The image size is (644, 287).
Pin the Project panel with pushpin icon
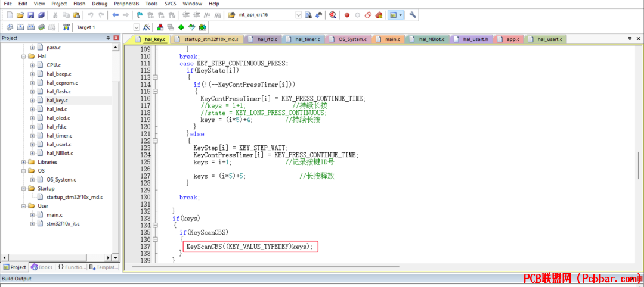coord(108,38)
